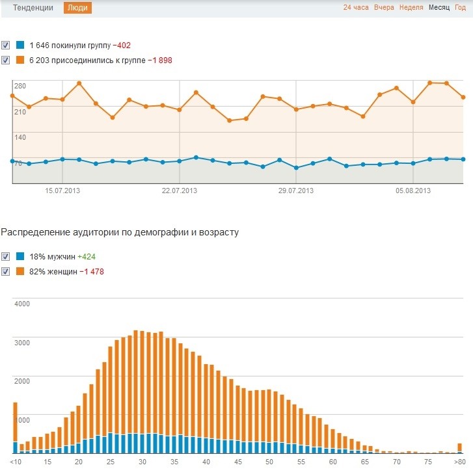Screen dimensions: 473x476
Task: Toggle the присоединились к группе checkbox
Action: click(x=6, y=60)
